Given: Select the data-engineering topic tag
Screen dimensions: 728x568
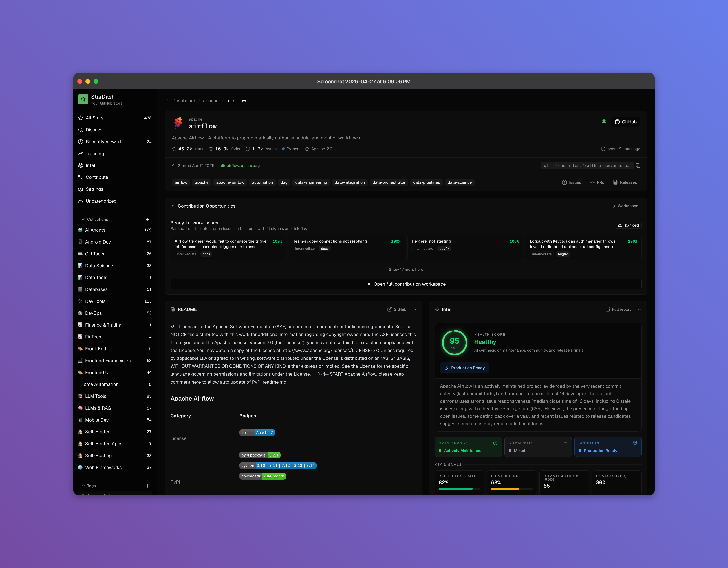Looking at the screenshot, I should click(x=311, y=182).
